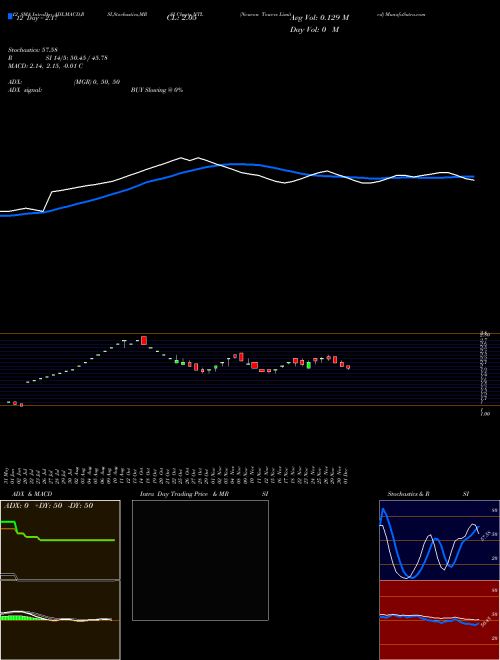Select the 'Avg Vol: 0.129 M' text
Image resolution: width=500 pixels, height=660 pixels.
(319, 18)
